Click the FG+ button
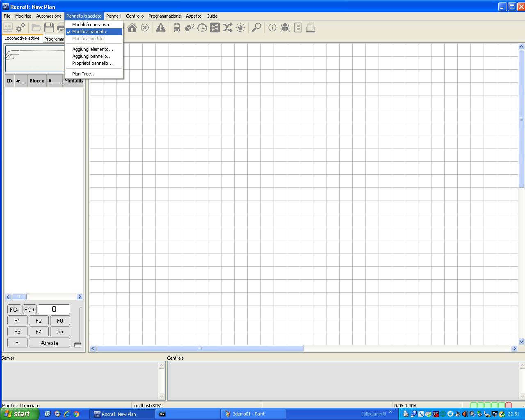This screenshot has width=525, height=420. point(30,310)
